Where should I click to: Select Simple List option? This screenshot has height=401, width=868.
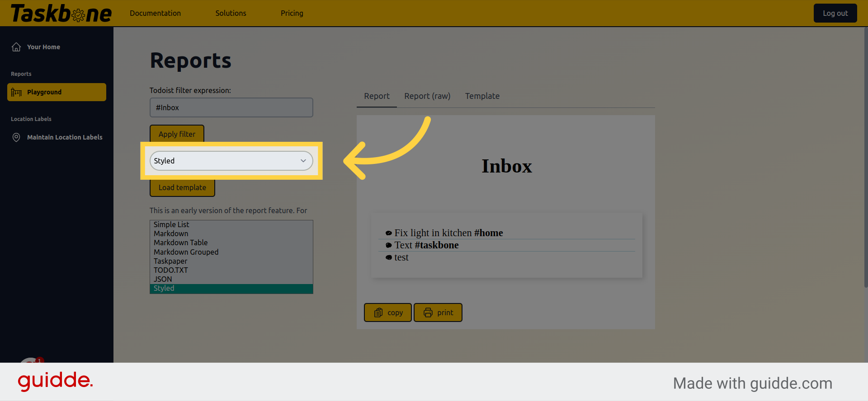[231, 225]
